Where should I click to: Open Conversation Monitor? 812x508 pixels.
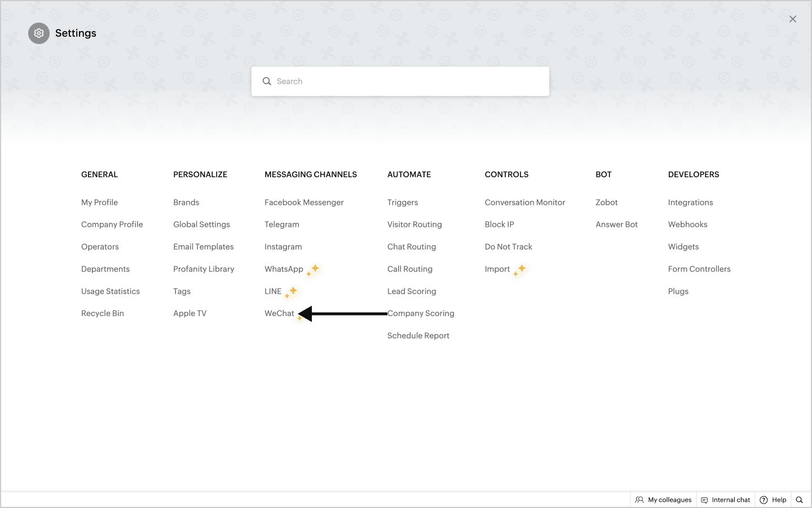[525, 202]
